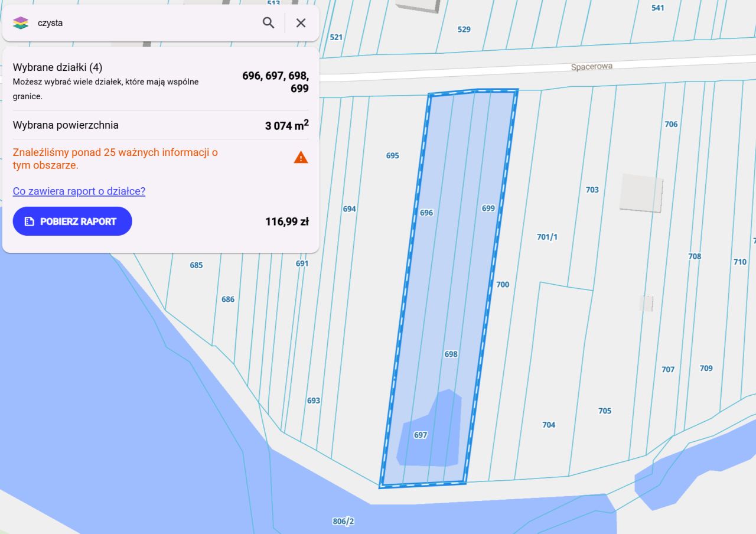Image resolution: width=756 pixels, height=534 pixels.
Task: Click the Spacerowa street label
Action: tap(592, 67)
